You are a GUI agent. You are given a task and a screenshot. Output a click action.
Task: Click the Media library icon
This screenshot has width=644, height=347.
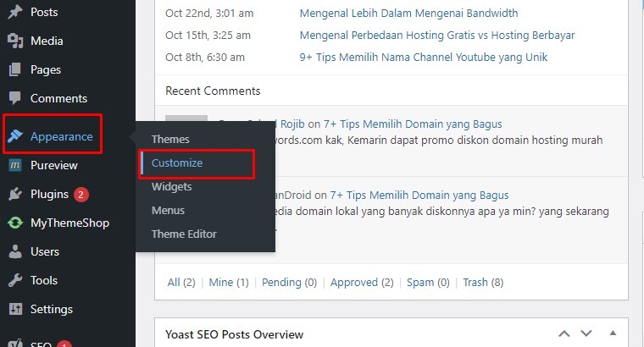[15, 41]
